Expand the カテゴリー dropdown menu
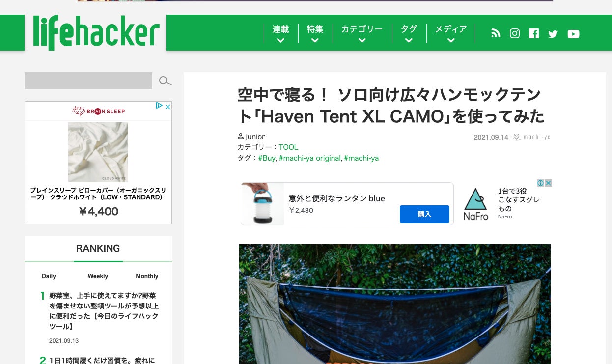The height and width of the screenshot is (364, 612). point(362,33)
